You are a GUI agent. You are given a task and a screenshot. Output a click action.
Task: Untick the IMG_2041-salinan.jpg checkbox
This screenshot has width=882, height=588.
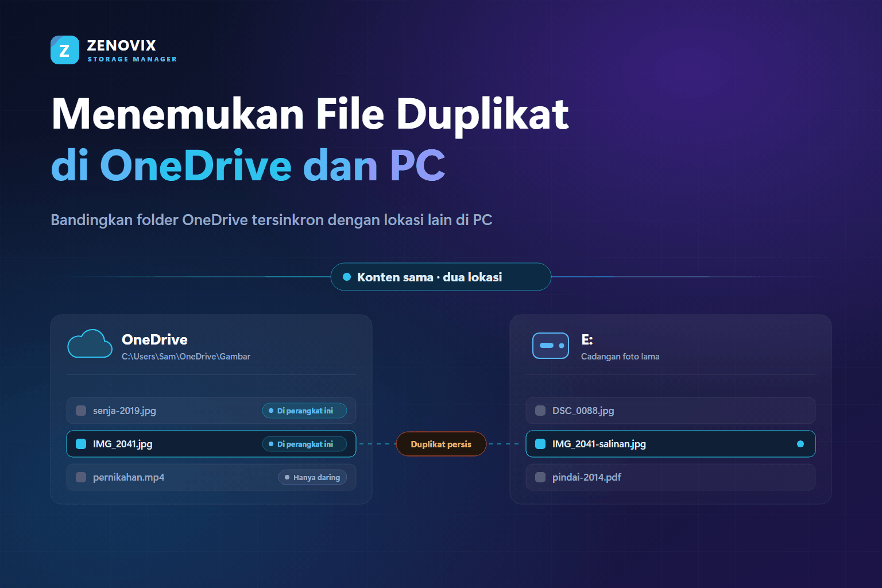tap(540, 444)
